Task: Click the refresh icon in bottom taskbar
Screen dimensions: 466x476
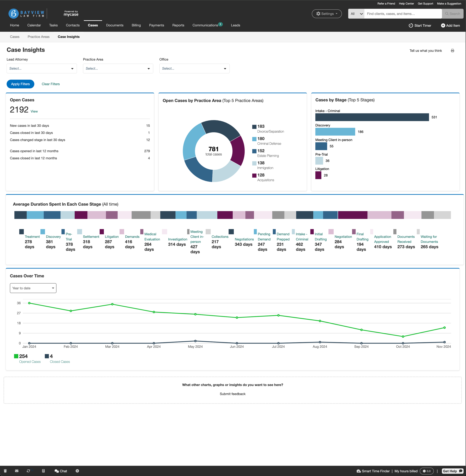Action: 29,470
